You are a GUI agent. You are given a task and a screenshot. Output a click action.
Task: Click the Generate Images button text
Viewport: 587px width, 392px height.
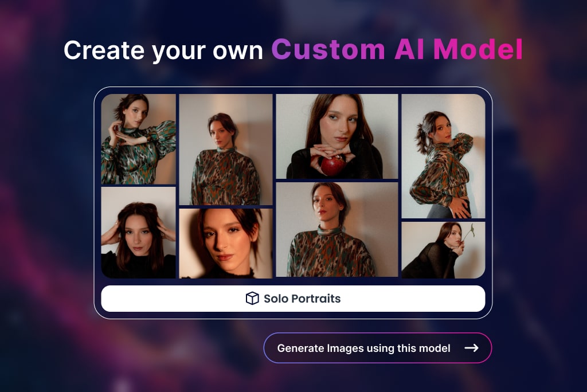point(363,348)
